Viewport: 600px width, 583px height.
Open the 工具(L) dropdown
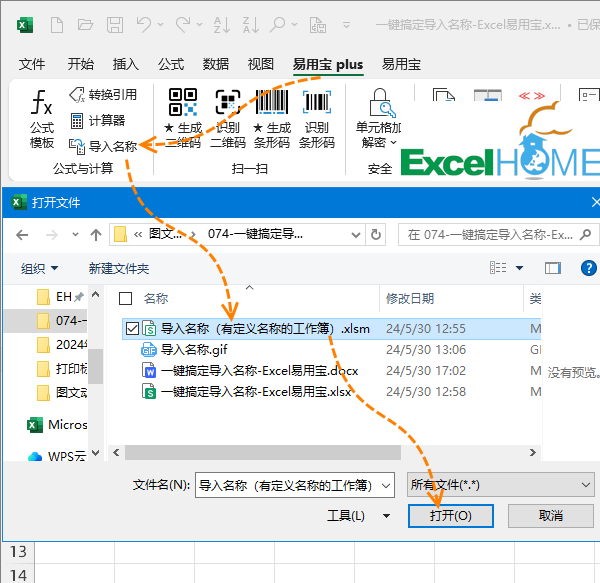(386, 516)
